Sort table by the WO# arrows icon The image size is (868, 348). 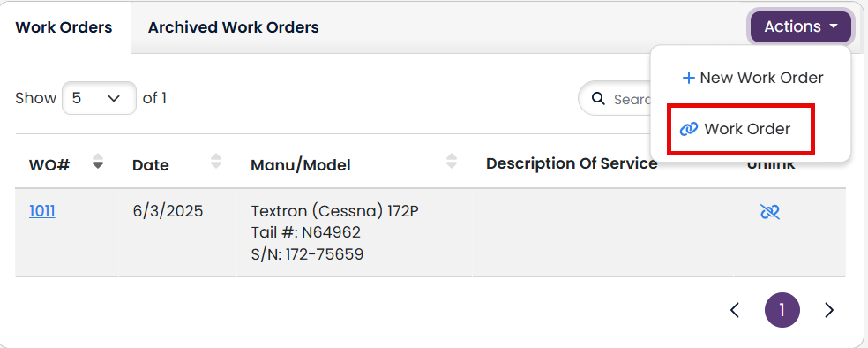point(97,161)
